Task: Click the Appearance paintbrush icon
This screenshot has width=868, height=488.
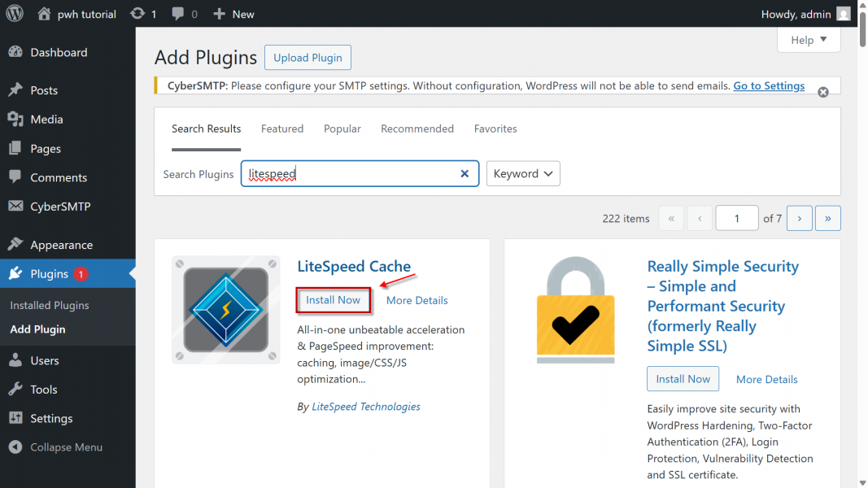Action: pyautogui.click(x=15, y=244)
